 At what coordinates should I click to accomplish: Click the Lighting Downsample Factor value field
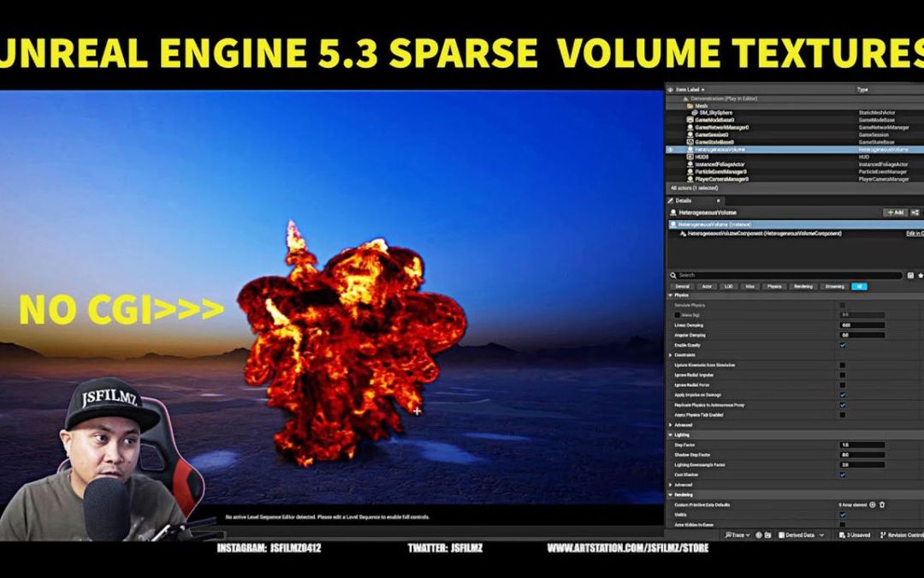click(x=862, y=465)
